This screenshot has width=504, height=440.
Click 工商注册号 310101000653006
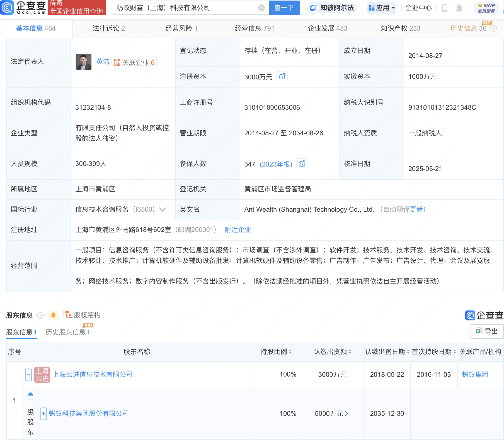pos(272,107)
